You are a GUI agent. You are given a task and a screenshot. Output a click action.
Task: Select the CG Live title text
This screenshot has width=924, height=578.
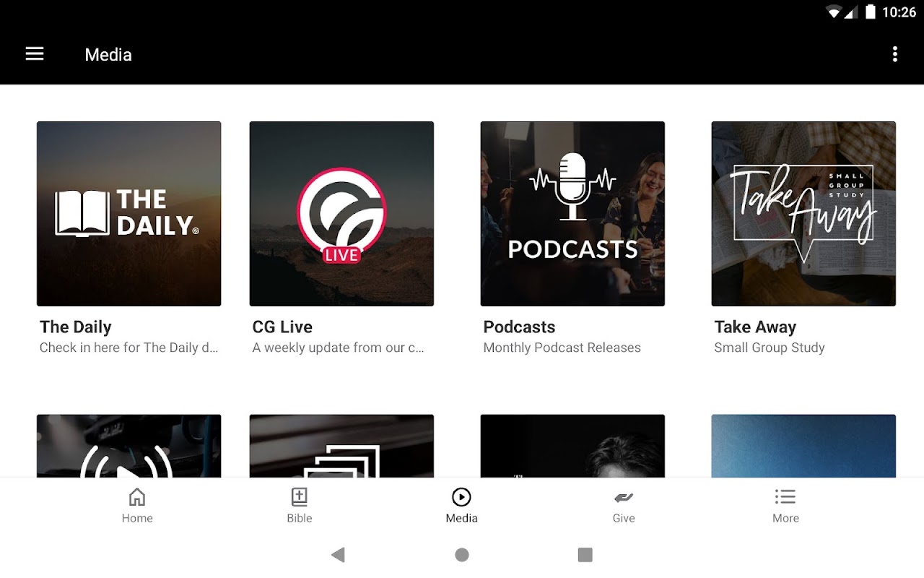pos(282,327)
